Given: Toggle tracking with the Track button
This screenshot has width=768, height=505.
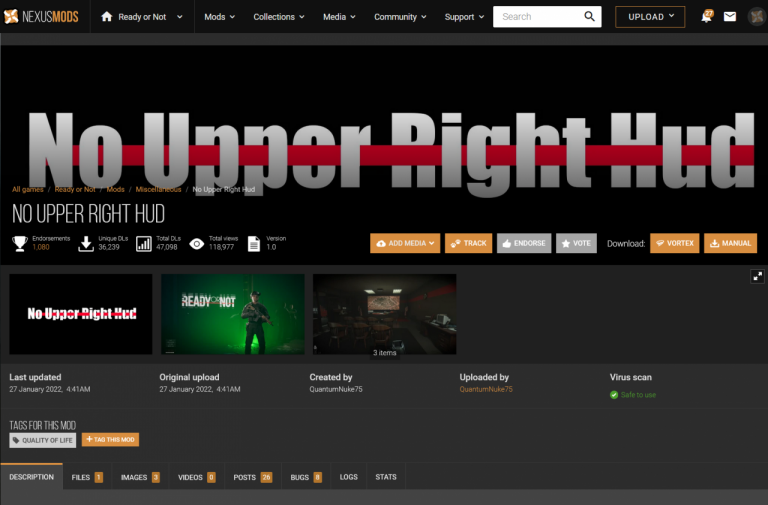Looking at the screenshot, I should tap(468, 243).
